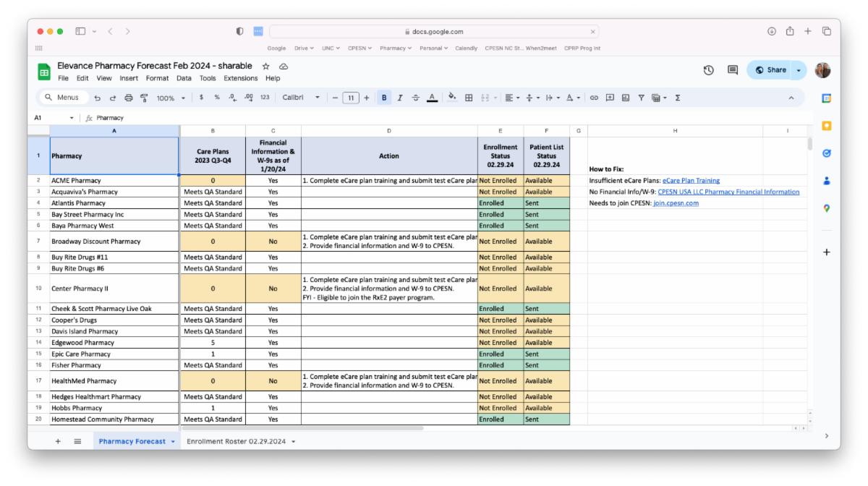This screenshot has width=868, height=486.
Task: Open Google Maps from the sidebar
Action: 826,208
